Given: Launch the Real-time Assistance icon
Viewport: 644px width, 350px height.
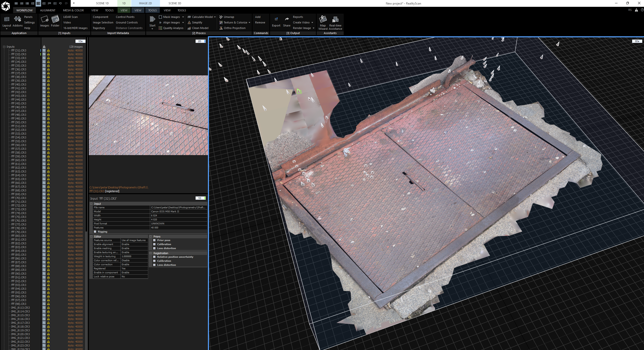Looking at the screenshot, I should 335,19.
